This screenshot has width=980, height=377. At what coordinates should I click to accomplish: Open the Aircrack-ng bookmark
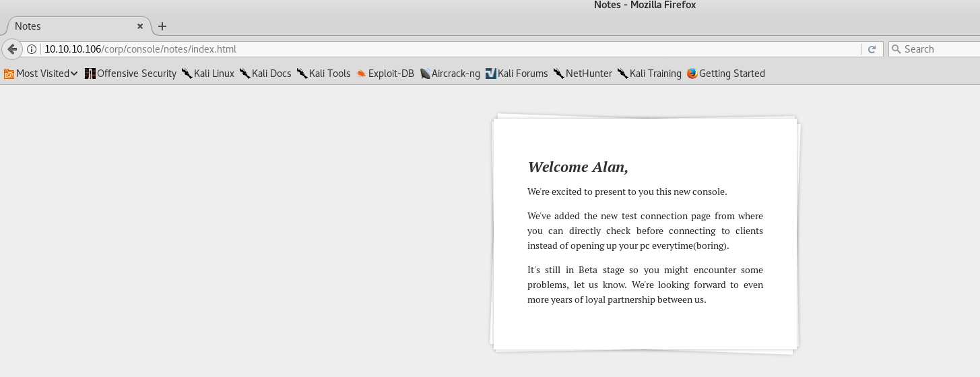450,74
